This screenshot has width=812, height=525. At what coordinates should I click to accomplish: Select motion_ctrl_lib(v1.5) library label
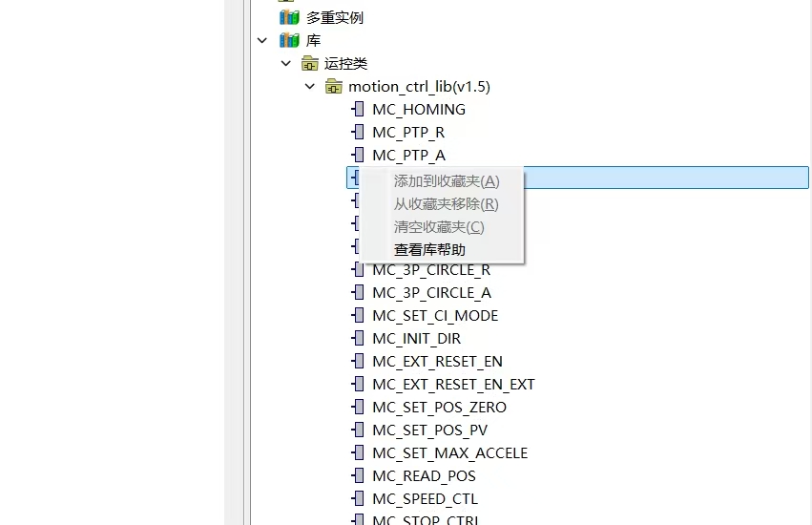pyautogui.click(x=419, y=87)
